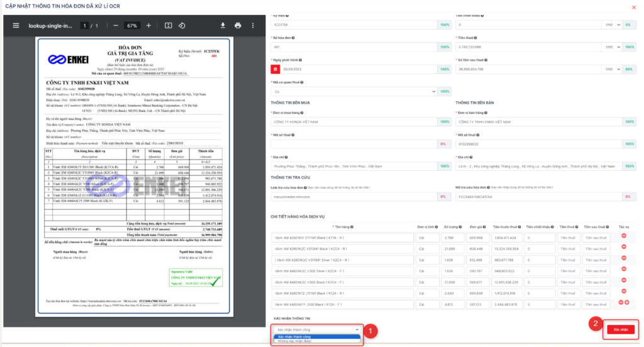The width and height of the screenshot is (644, 347).
Task: Remove the J111M1 Black (K1ZA-R) row
Action: pyautogui.click(x=624, y=291)
